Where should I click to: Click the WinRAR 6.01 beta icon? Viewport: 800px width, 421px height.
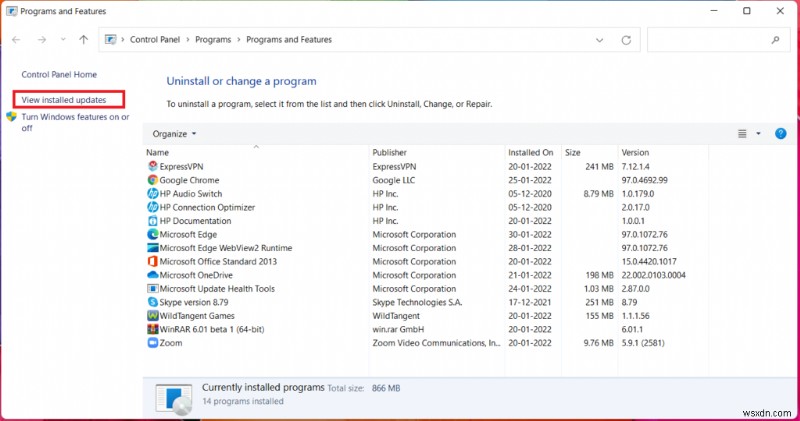point(153,329)
